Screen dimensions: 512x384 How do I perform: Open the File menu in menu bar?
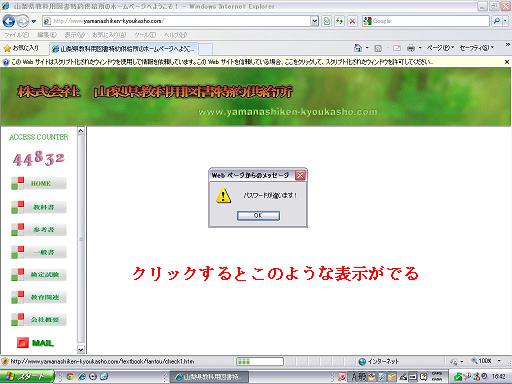click(16, 35)
